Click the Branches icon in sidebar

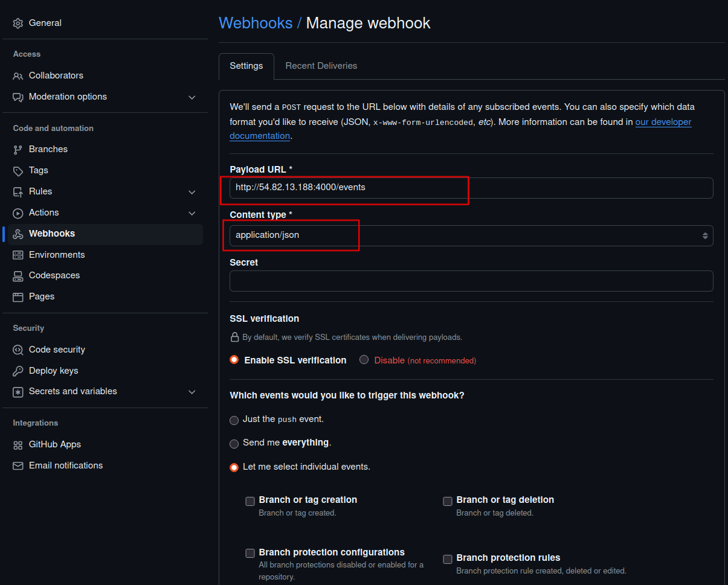point(18,149)
